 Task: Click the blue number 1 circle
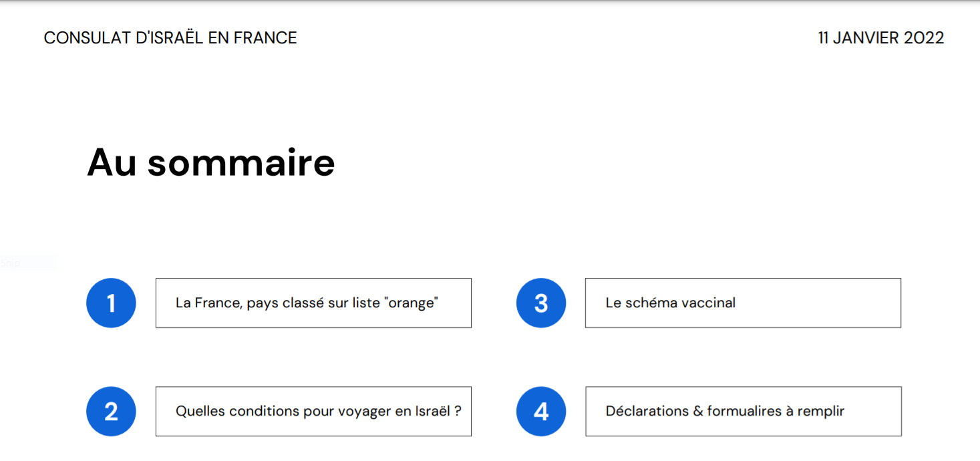coord(111,303)
